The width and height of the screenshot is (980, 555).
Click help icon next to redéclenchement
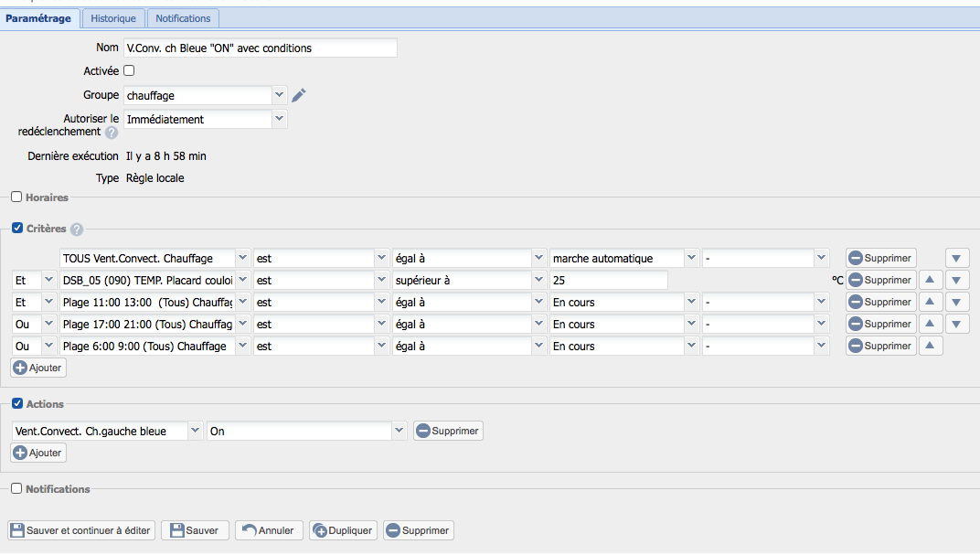(x=112, y=133)
